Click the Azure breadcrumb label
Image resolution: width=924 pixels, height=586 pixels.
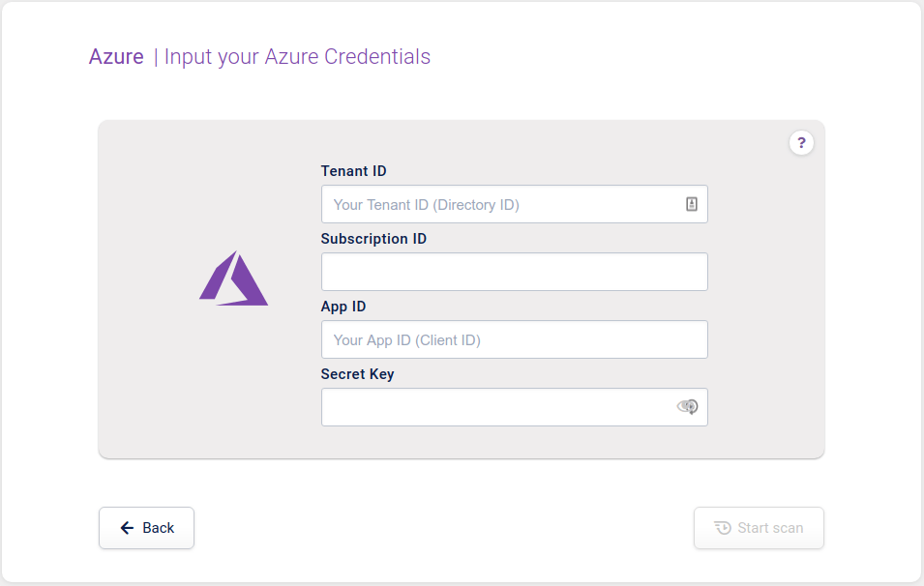coord(116,56)
